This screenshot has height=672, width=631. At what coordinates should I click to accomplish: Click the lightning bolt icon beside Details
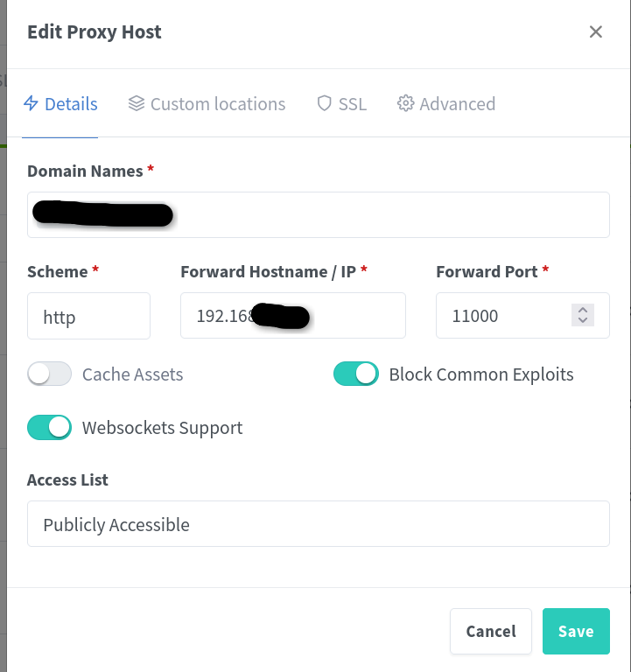pos(32,104)
